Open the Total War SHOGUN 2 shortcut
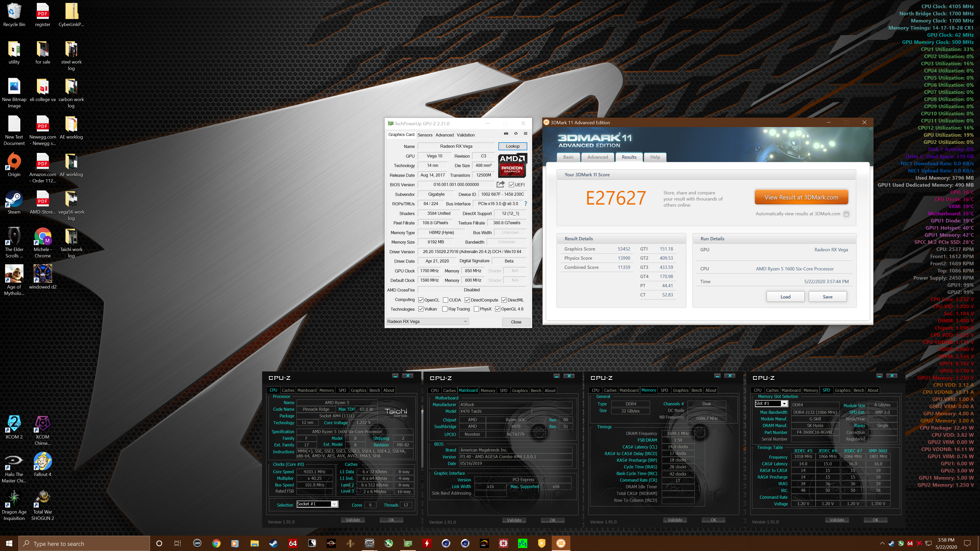 point(43,505)
